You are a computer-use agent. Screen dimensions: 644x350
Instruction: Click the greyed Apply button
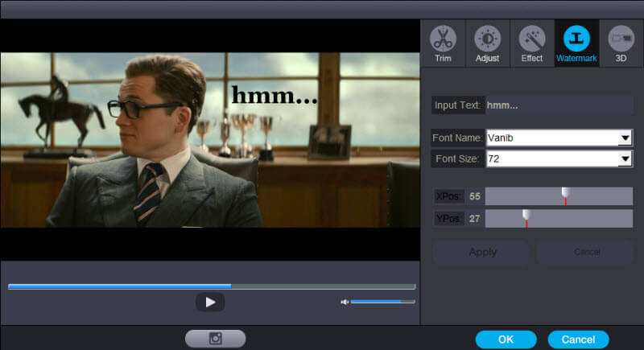pos(481,252)
